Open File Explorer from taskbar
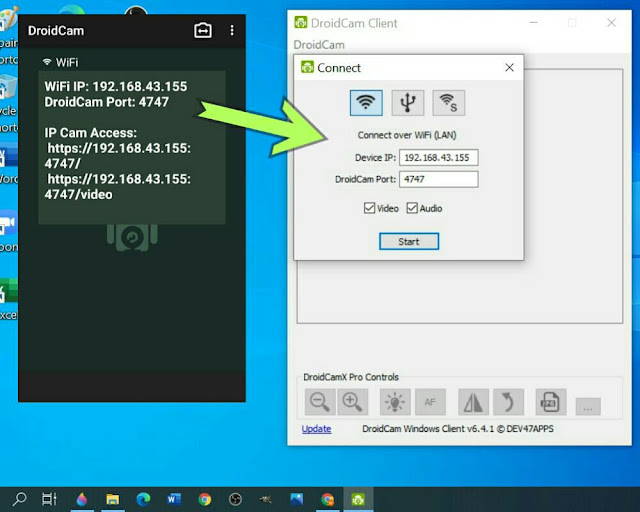The height and width of the screenshot is (512, 640). [113, 499]
